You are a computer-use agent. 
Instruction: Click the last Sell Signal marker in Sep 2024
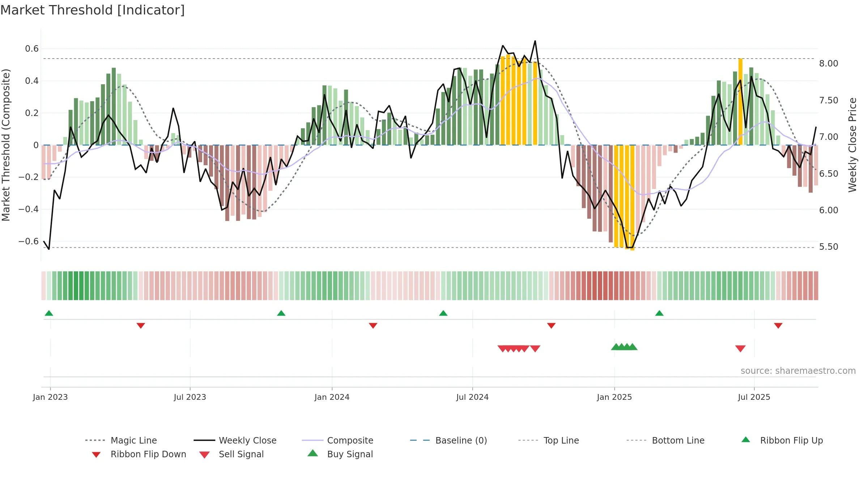point(535,348)
